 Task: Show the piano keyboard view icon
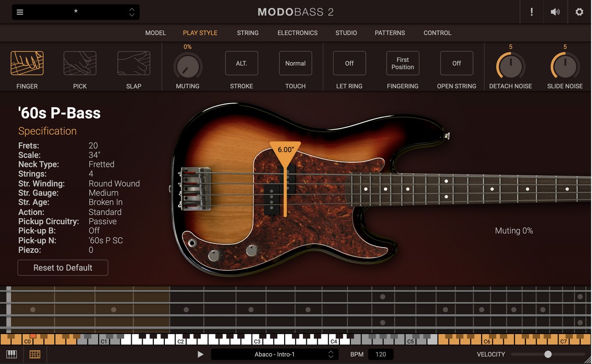pyautogui.click(x=11, y=354)
